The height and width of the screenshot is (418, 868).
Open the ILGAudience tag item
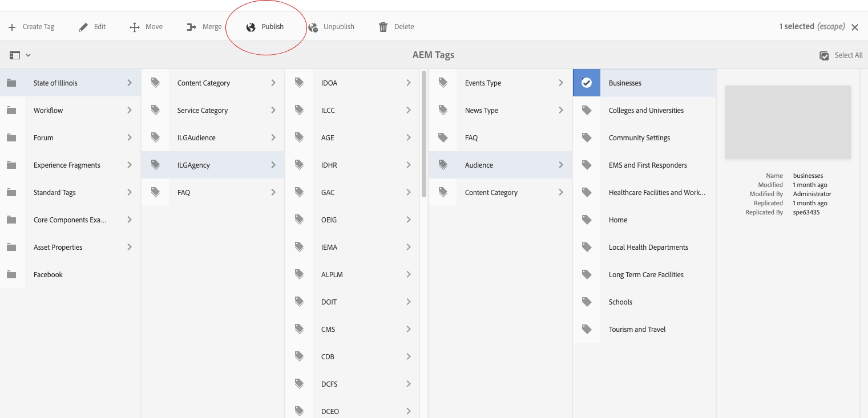click(196, 137)
